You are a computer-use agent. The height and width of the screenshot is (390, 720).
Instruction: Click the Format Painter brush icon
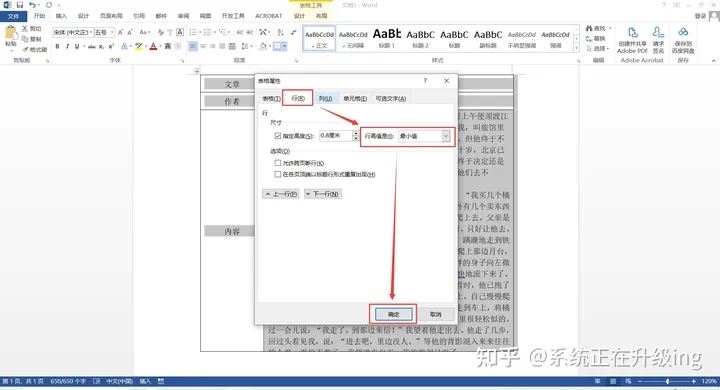tap(25, 49)
